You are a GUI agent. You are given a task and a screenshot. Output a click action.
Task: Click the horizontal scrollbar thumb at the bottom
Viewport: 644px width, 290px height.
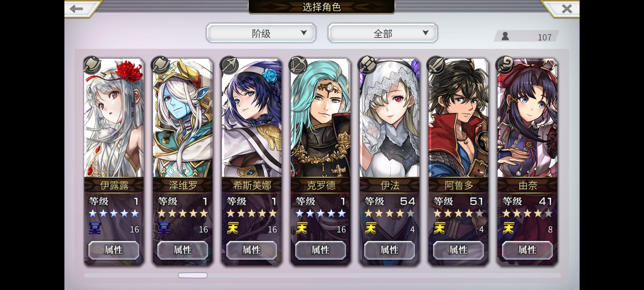click(193, 275)
